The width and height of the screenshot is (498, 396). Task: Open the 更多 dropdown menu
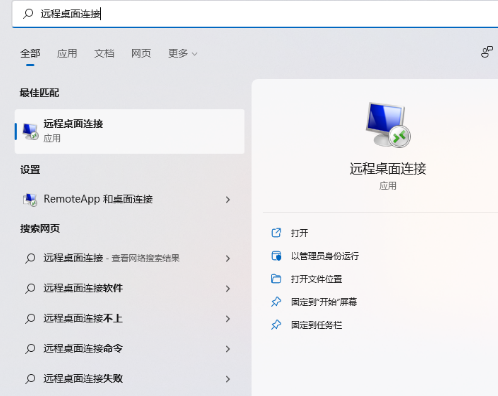(183, 53)
